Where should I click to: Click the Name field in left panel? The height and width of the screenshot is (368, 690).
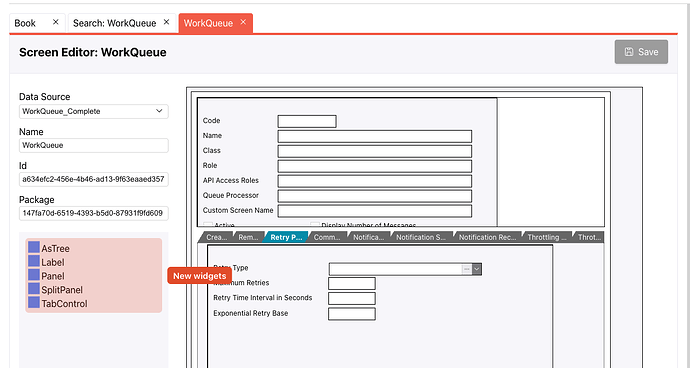tap(94, 145)
